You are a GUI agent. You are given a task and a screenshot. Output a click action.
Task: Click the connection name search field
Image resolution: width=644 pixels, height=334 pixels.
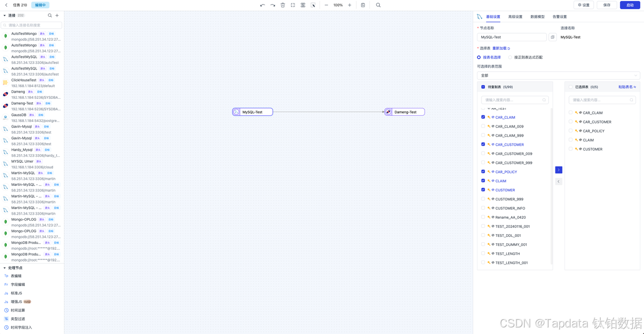click(32, 25)
